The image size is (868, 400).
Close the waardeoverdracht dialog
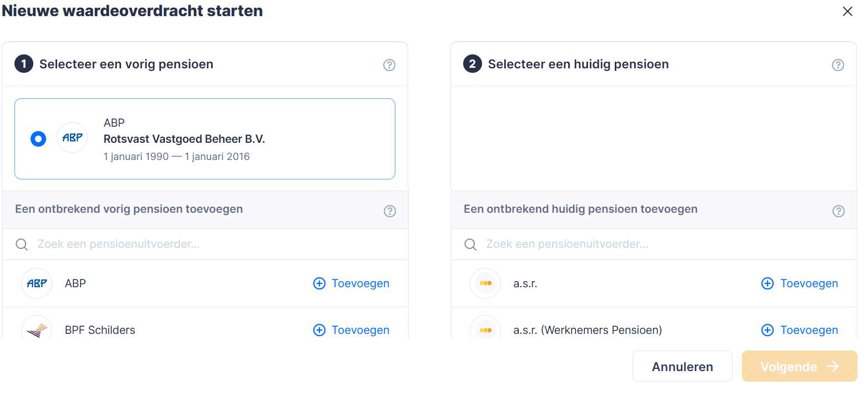pyautogui.click(x=847, y=12)
